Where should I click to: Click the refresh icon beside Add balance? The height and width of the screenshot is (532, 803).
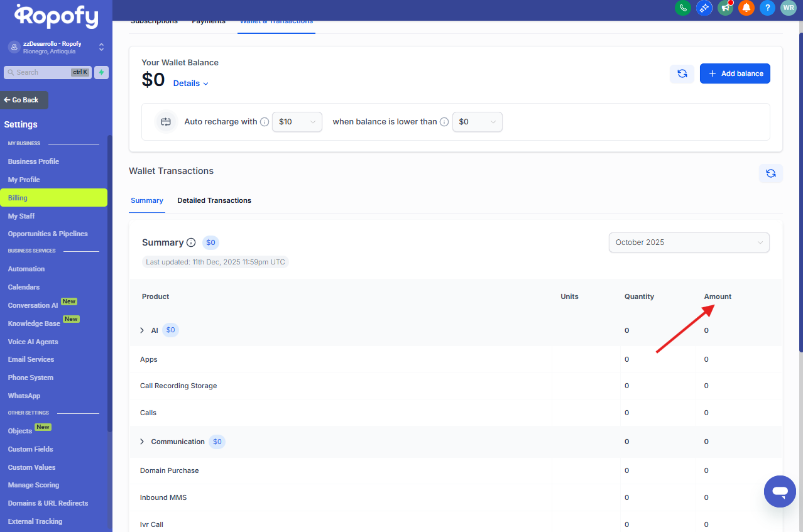[682, 73]
